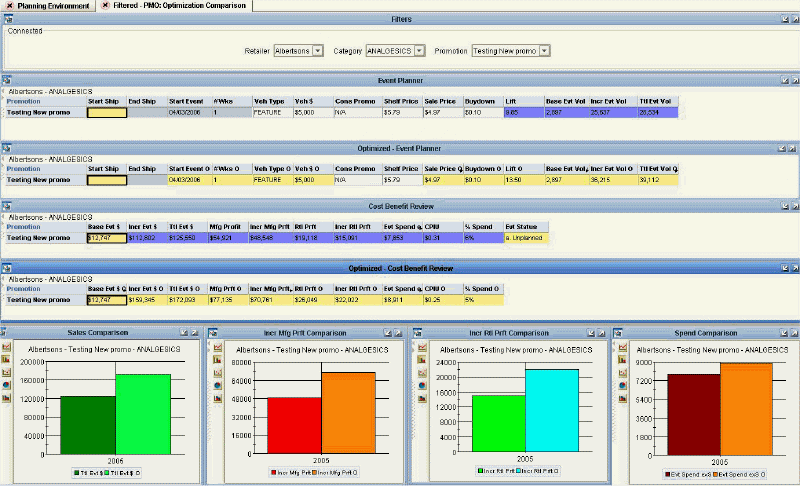Click the CPIU O column header
Viewport: 800px width, 486px height.
pos(443,289)
